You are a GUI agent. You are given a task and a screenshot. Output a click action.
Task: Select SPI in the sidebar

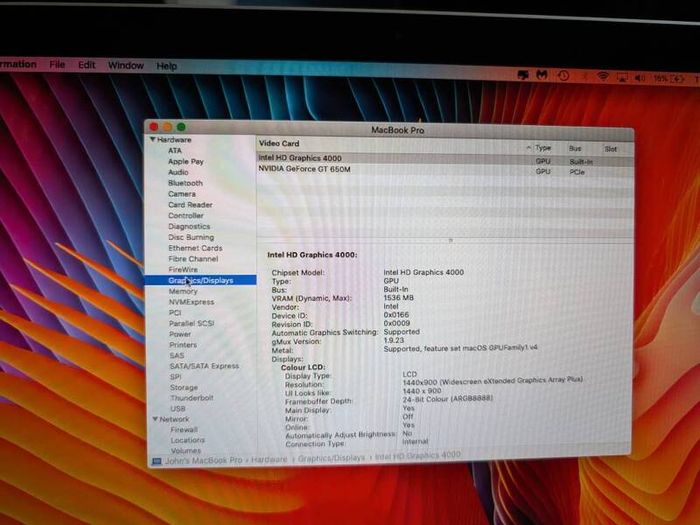point(176,377)
